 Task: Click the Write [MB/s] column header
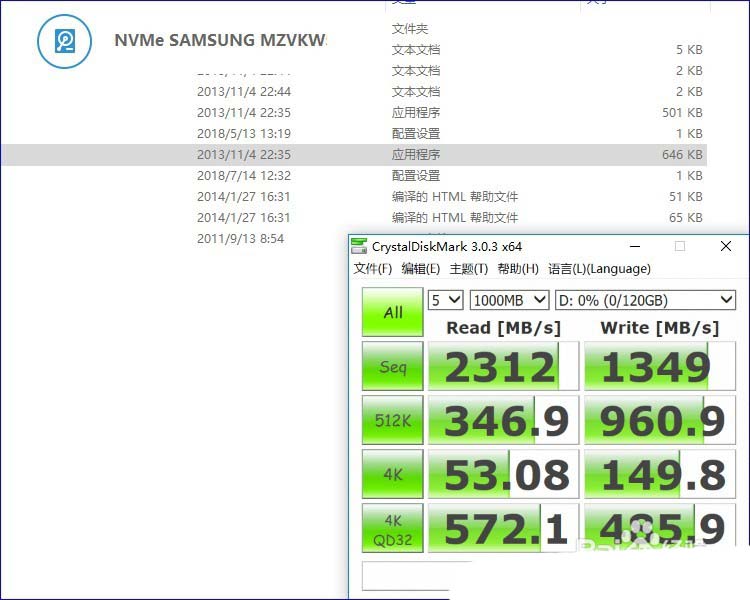[x=660, y=328]
